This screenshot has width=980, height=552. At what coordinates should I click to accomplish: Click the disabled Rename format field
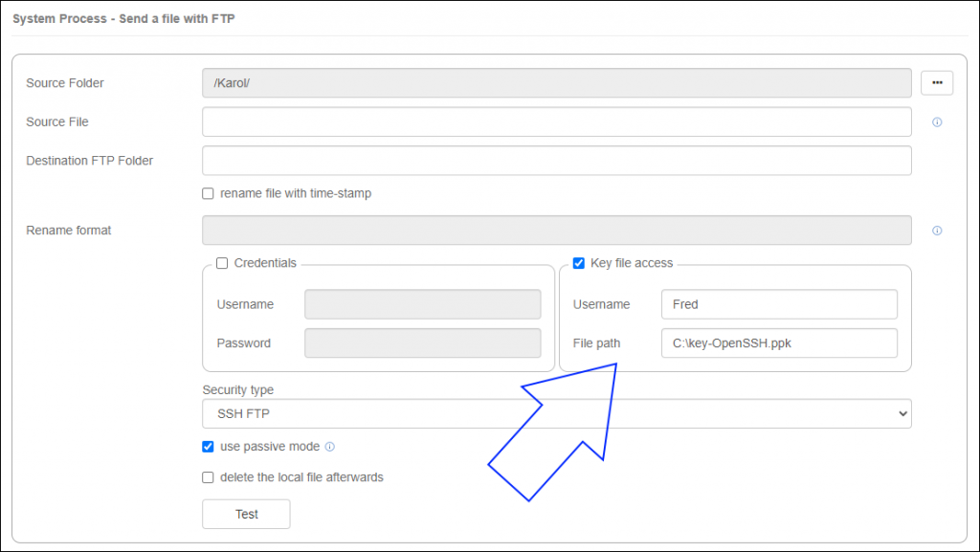pos(555,230)
